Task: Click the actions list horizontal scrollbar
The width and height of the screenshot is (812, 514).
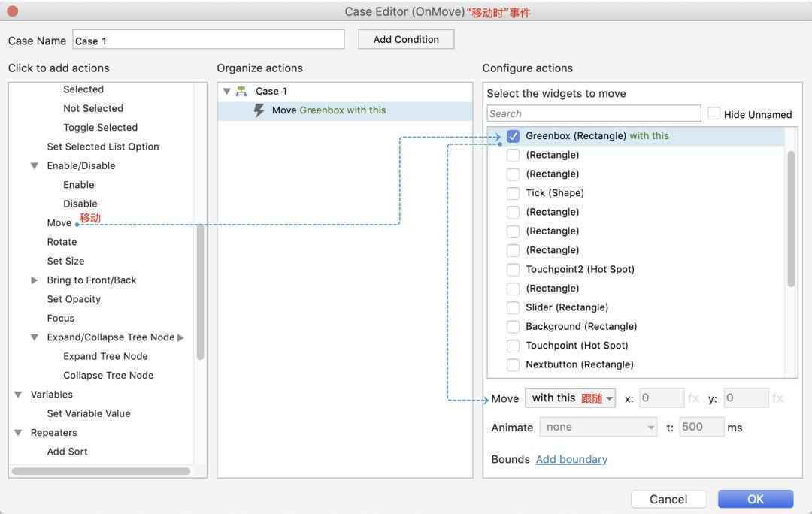Action: pos(101,471)
